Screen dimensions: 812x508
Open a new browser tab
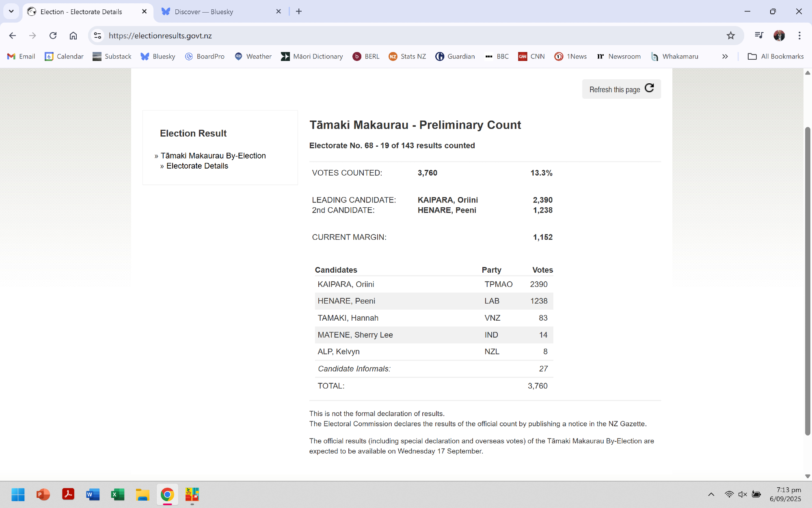click(299, 11)
